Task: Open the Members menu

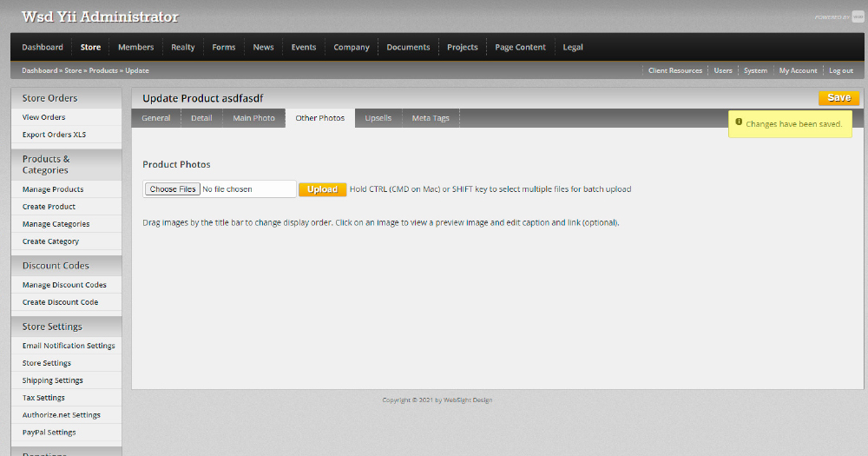Action: 135,47
